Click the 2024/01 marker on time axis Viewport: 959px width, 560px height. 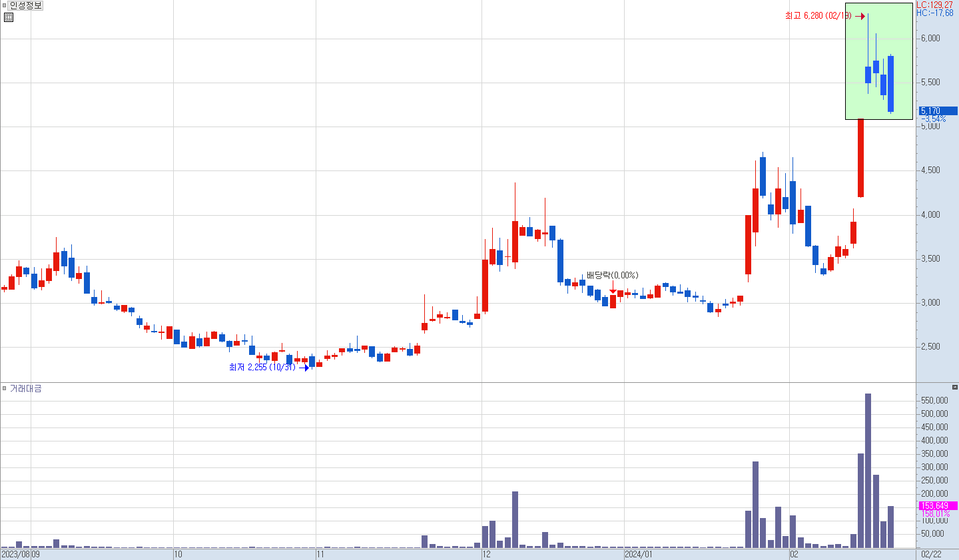point(639,555)
